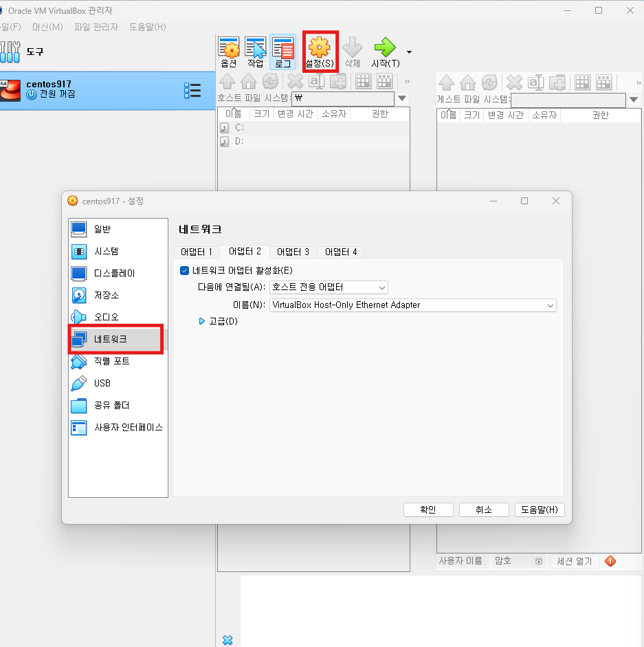Image resolution: width=644 pixels, height=647 pixels.
Task: Open the 오디오 settings category
Action: 118,317
